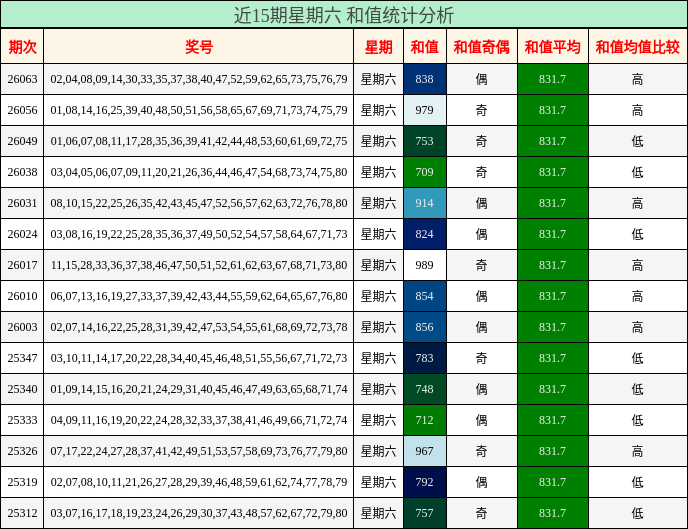Select period number 26031
688x529 pixels.
(x=22, y=203)
